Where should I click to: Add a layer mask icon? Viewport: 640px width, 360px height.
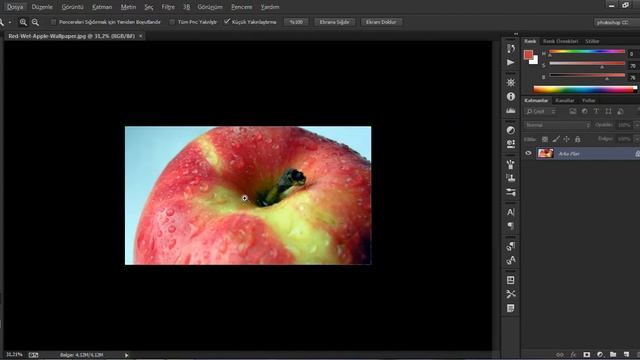(x=587, y=355)
